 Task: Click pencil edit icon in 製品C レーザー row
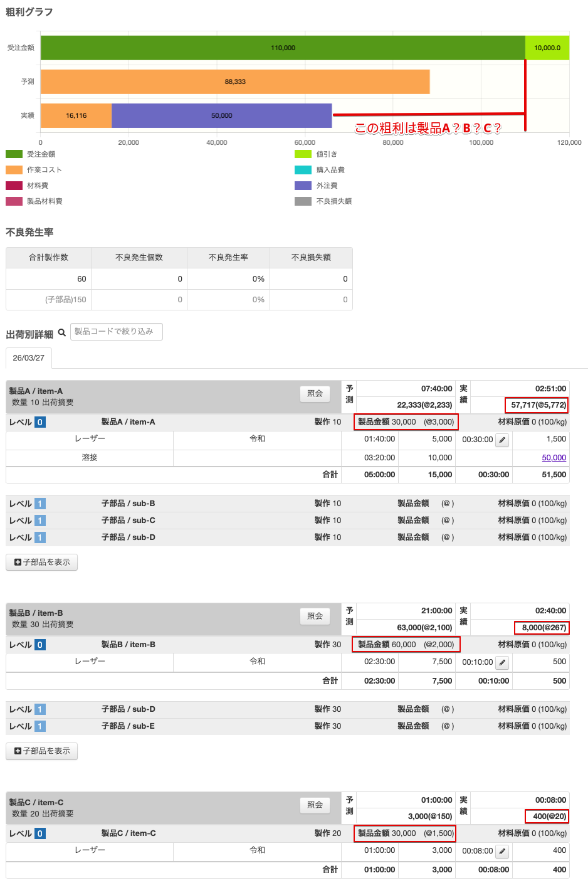[502, 852]
